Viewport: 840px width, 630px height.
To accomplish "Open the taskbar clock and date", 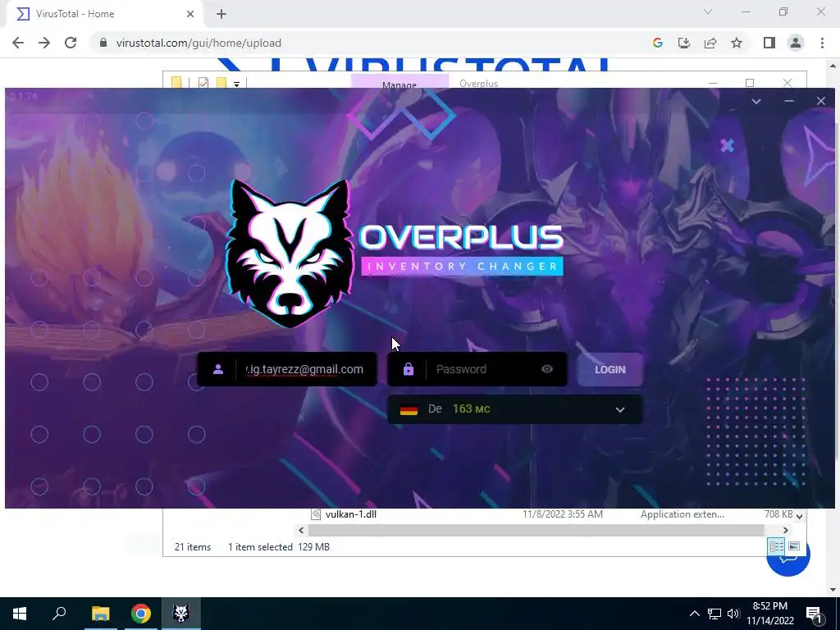I will pos(770,614).
